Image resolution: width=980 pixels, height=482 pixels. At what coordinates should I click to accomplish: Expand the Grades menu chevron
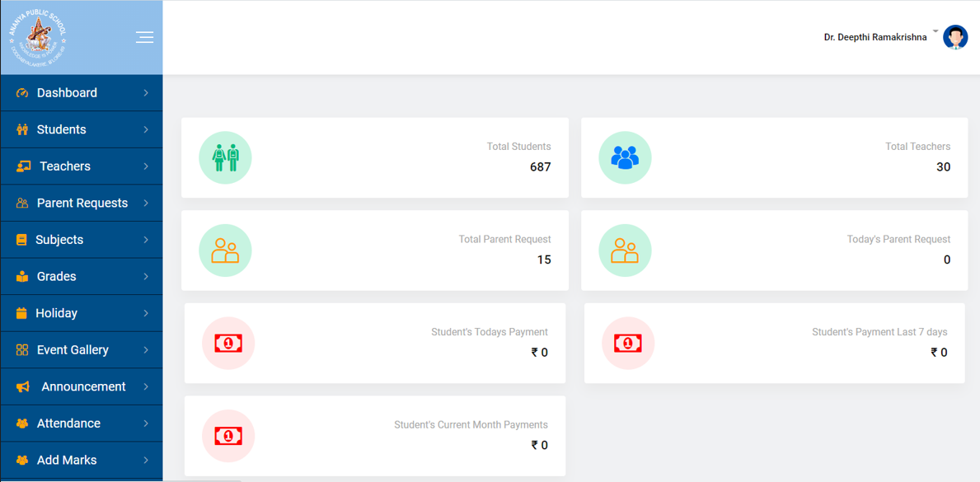(x=146, y=277)
